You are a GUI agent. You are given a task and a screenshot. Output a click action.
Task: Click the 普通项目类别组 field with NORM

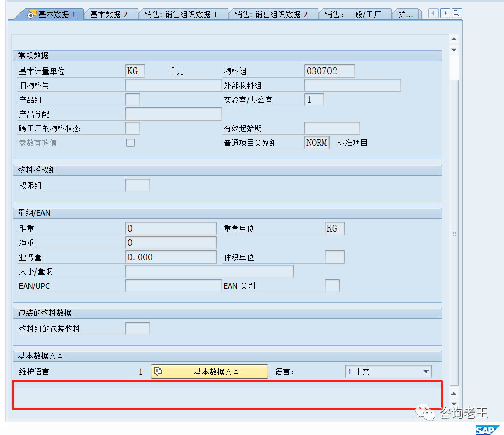[x=317, y=143]
